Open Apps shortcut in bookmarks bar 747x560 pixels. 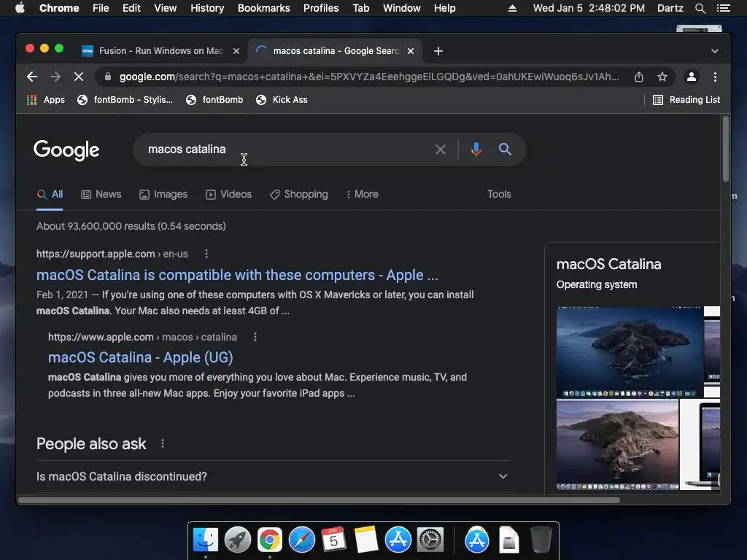coord(46,99)
